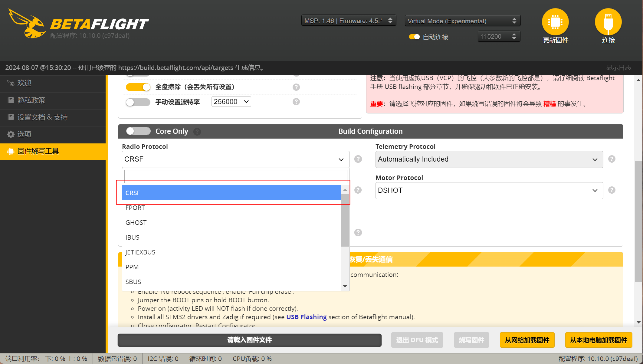The image size is (643, 364).
Task: Select JETIEXBUS in radio protocol list
Action: (231, 252)
